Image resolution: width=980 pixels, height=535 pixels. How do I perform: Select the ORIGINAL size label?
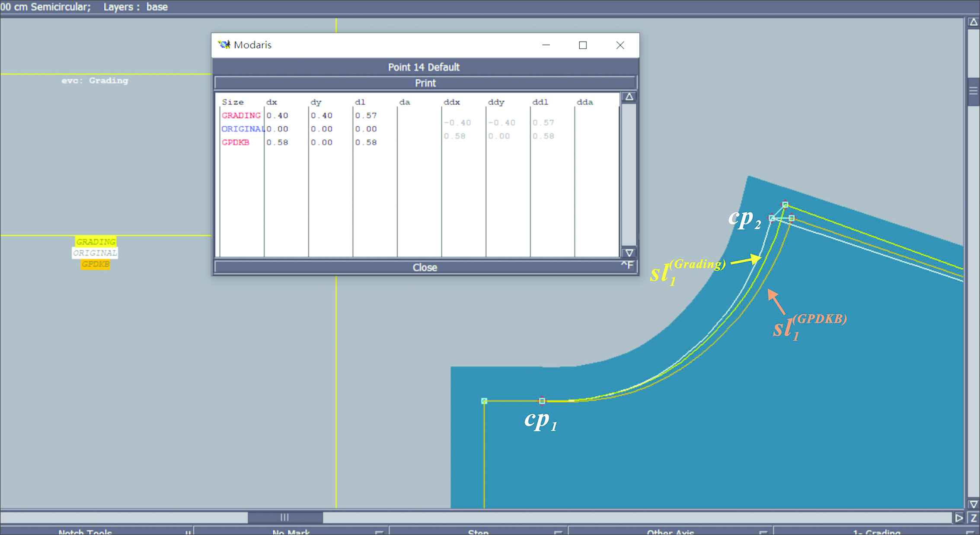click(x=95, y=253)
